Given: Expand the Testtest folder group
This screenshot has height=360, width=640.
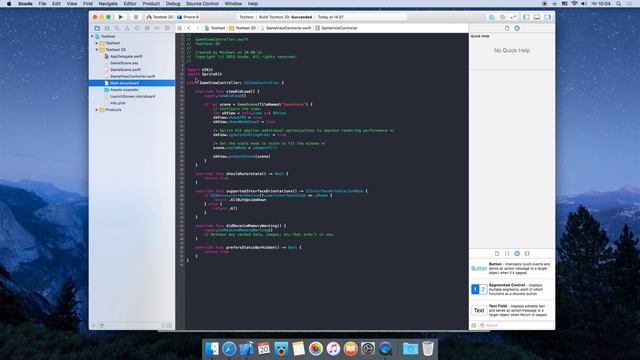Looking at the screenshot, I should (97, 43).
